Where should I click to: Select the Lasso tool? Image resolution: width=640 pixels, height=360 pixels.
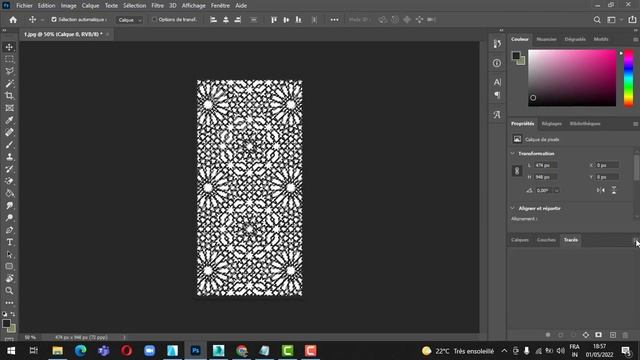coord(9,71)
